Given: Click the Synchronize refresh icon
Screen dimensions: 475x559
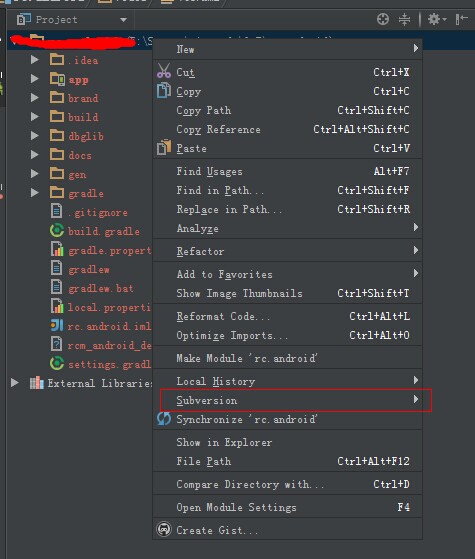Looking at the screenshot, I should tap(164, 419).
